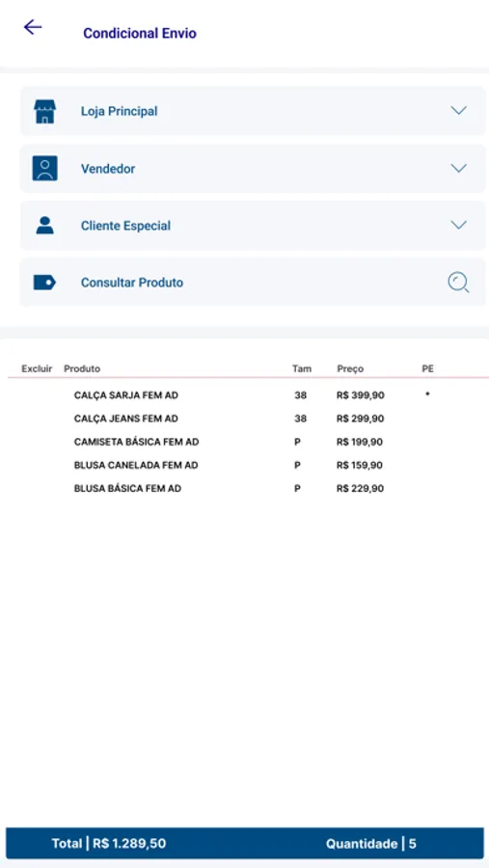Click size 38 of CALÇA SARJA row
This screenshot has width=489, height=868.
click(301, 395)
